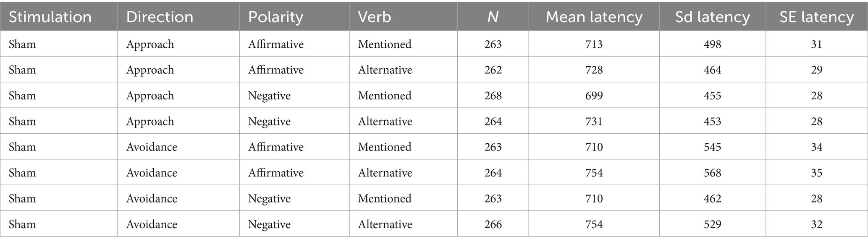
Task: Select the N value 266
Action: click(493, 224)
